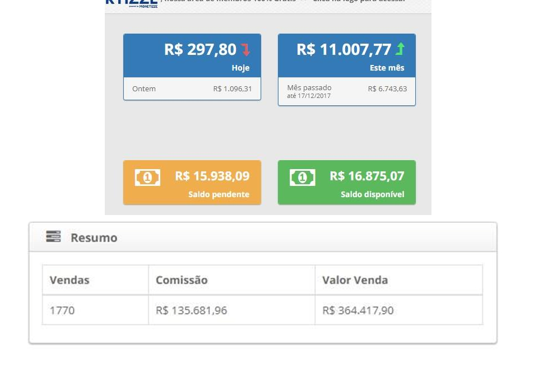This screenshot has height=392, width=557.
Task: Select the Hoje earnings card header
Action: click(192, 56)
